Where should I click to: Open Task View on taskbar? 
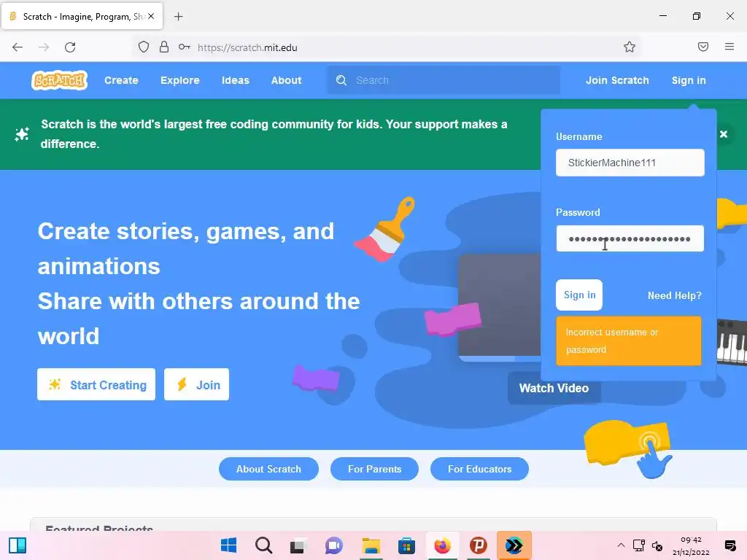298,545
